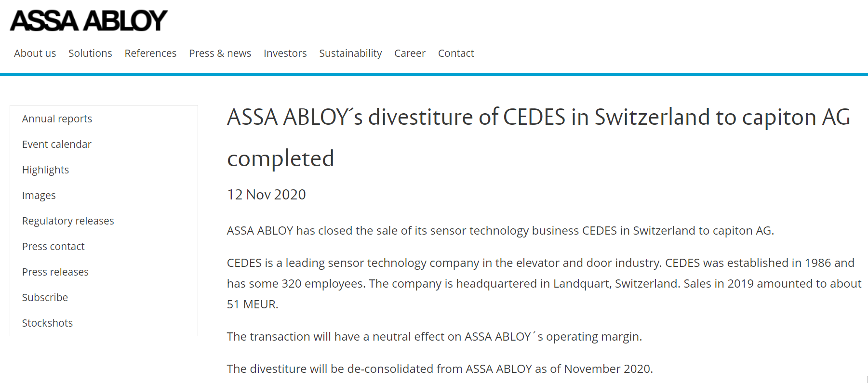Click the article headline about CEDES divestiture

click(x=538, y=138)
